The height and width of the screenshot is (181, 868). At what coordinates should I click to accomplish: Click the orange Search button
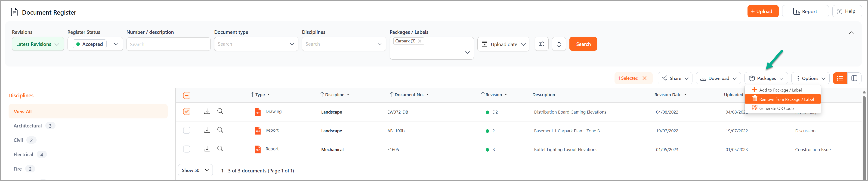click(x=583, y=44)
